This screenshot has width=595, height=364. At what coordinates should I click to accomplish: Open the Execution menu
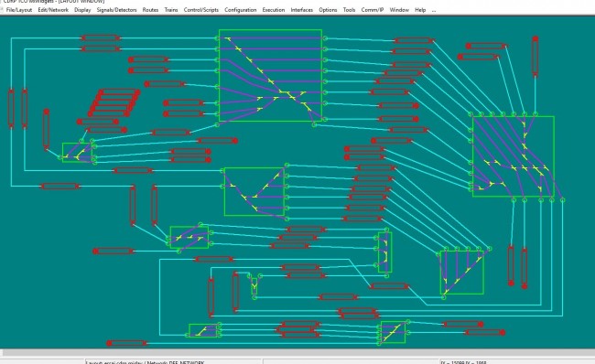(x=273, y=10)
